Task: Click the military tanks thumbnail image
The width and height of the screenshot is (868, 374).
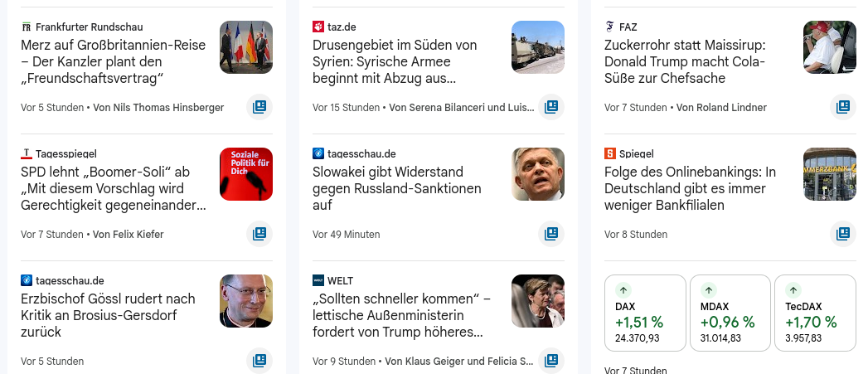Action: point(538,47)
